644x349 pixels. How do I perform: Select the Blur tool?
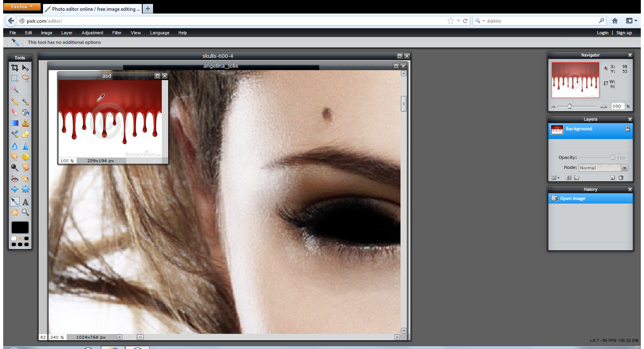tap(15, 146)
